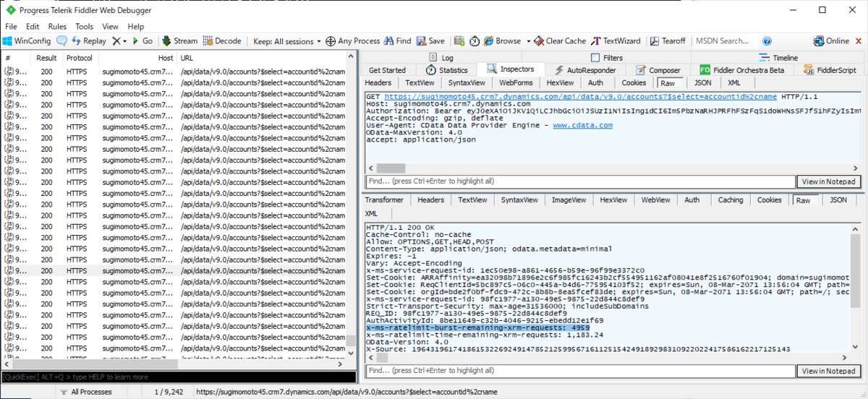Open the Help menu
Viewport: 868px width, 399px height.
136,27
